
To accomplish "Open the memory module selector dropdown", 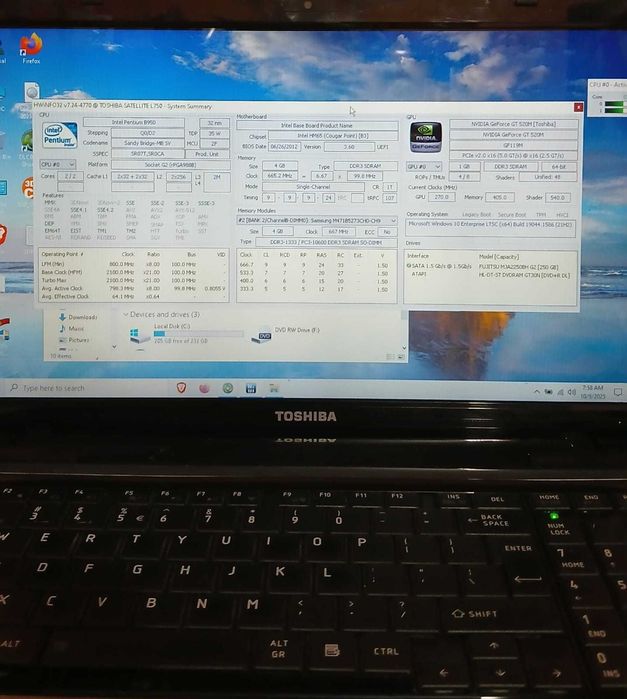I will coord(317,221).
